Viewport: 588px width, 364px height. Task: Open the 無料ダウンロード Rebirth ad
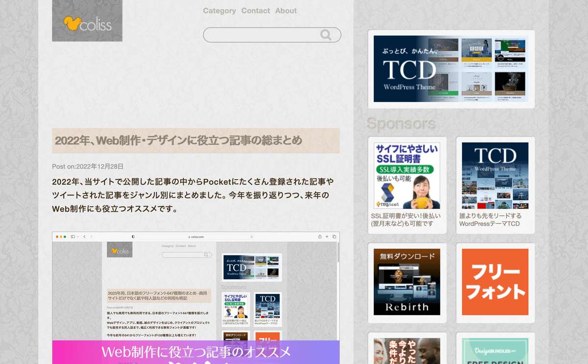(407, 282)
